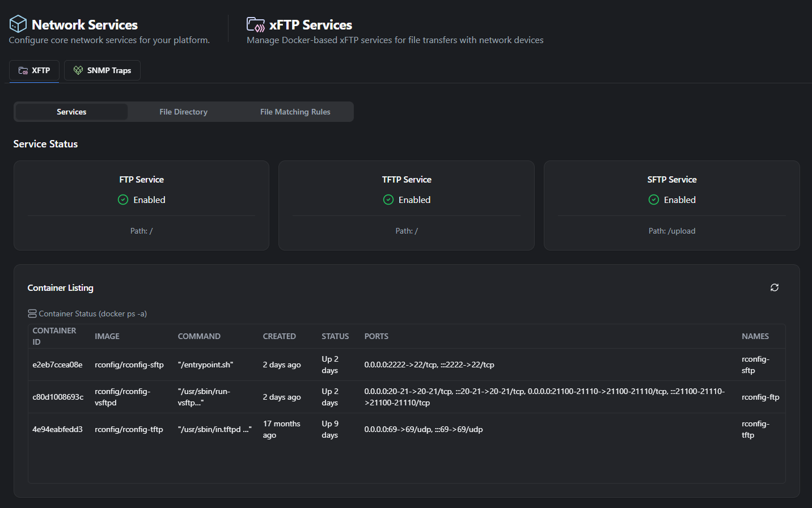Toggle the TFTP Service enabled status

coord(407,200)
